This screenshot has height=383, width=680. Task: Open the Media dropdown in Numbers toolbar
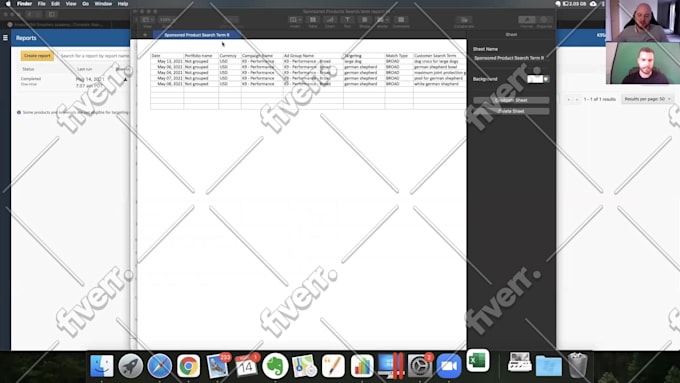click(382, 20)
